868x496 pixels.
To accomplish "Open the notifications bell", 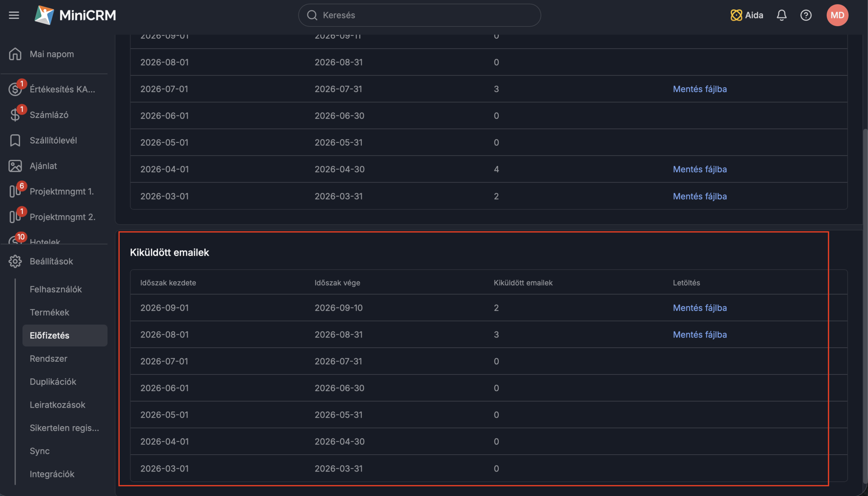I will (x=782, y=15).
